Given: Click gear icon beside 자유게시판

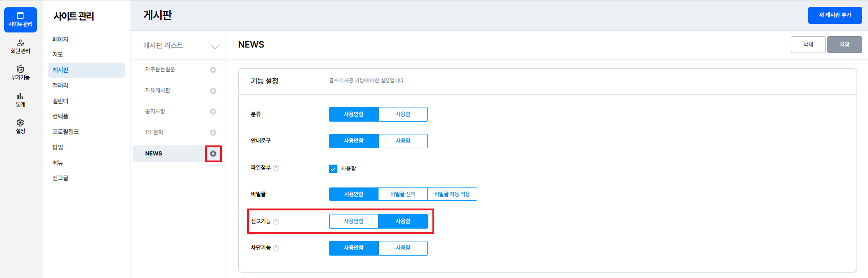Looking at the screenshot, I should click(213, 91).
